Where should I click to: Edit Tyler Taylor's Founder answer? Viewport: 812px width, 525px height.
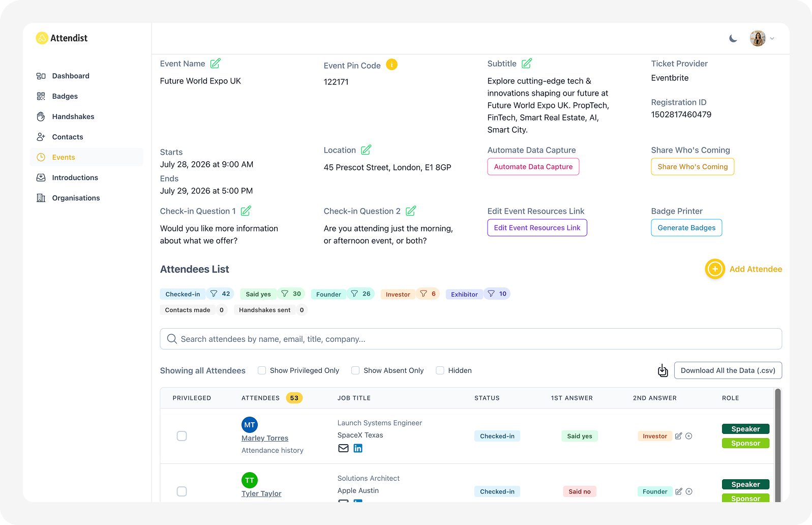(678, 491)
